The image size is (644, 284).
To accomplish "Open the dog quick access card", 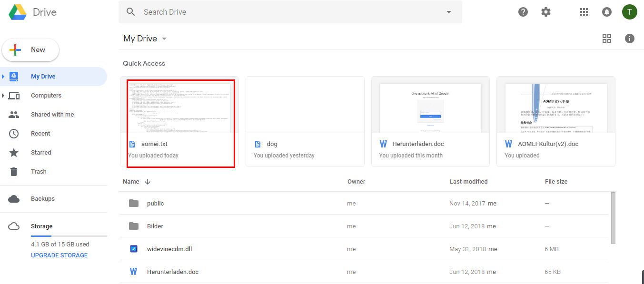I will (x=305, y=121).
